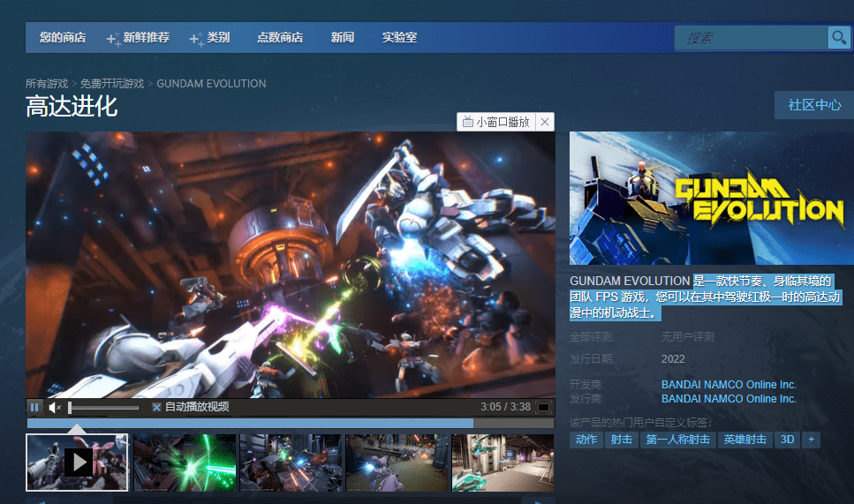Select the 第一人称射击 tag
The width and height of the screenshot is (854, 504).
point(677,440)
